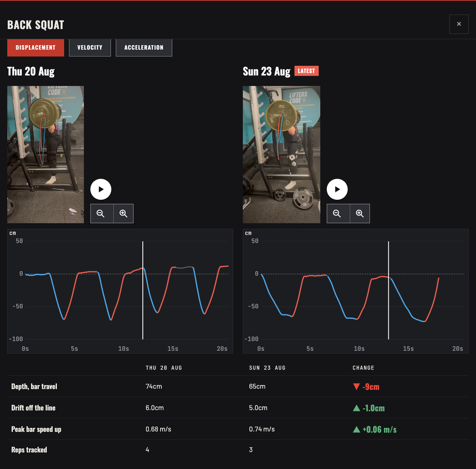Click the green up-triangle in Peak bar speed row

(356, 429)
